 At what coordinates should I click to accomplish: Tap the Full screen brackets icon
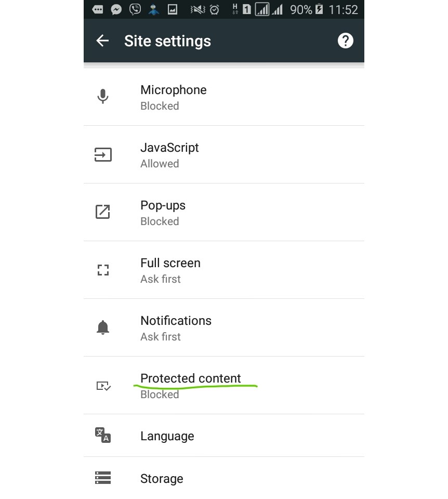coord(103,270)
